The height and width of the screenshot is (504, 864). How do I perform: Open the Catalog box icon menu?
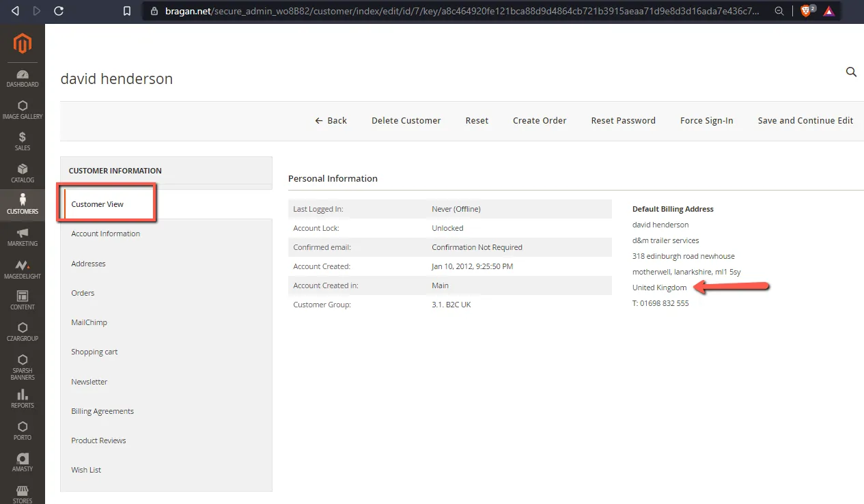point(23,173)
